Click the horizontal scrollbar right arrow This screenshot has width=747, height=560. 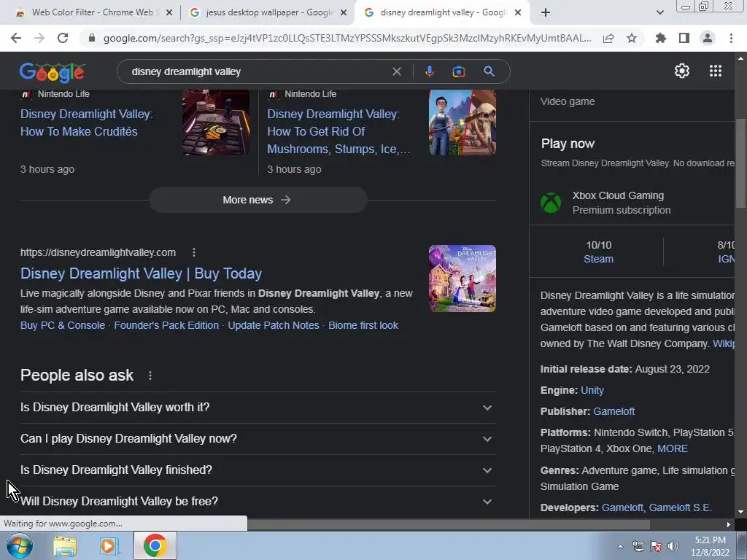click(x=729, y=524)
